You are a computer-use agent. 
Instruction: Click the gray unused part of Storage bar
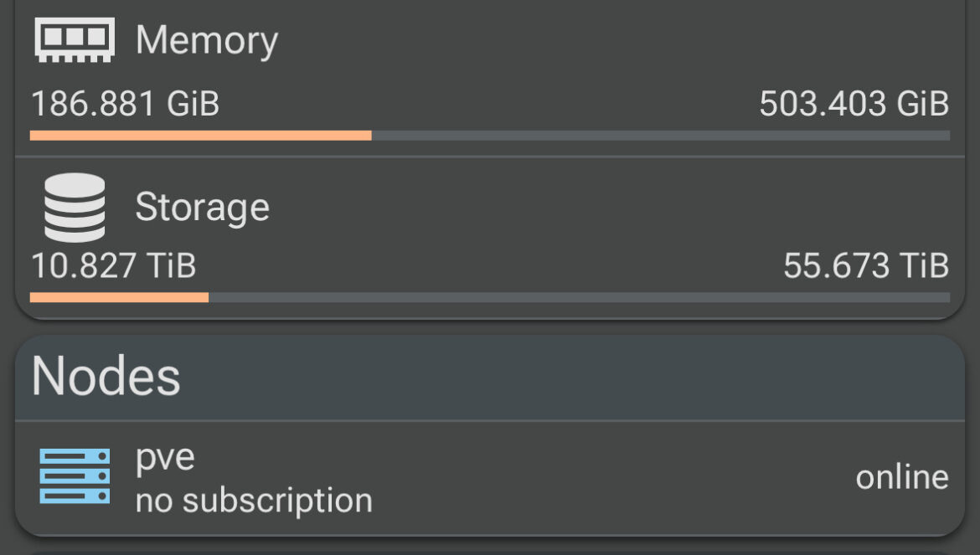(578, 297)
